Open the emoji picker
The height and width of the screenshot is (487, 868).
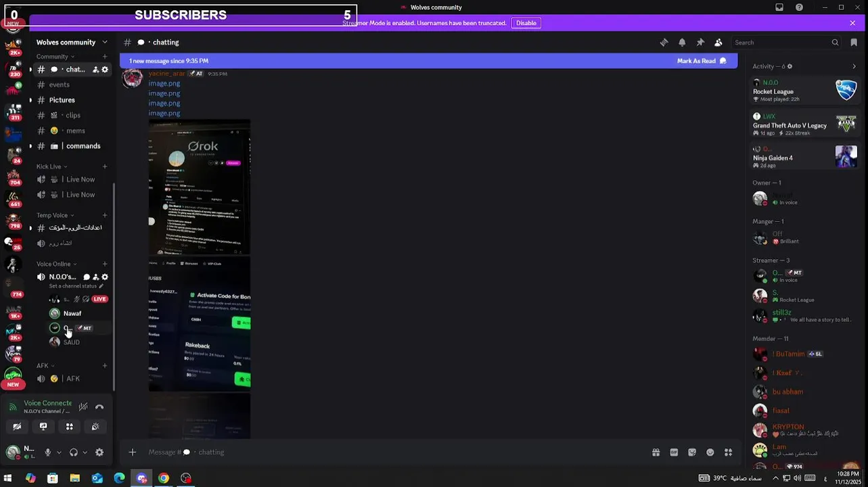pos(710,453)
